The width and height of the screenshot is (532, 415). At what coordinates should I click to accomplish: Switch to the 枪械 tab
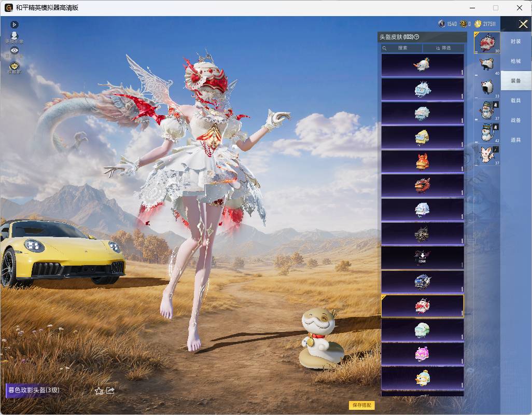[x=516, y=61]
